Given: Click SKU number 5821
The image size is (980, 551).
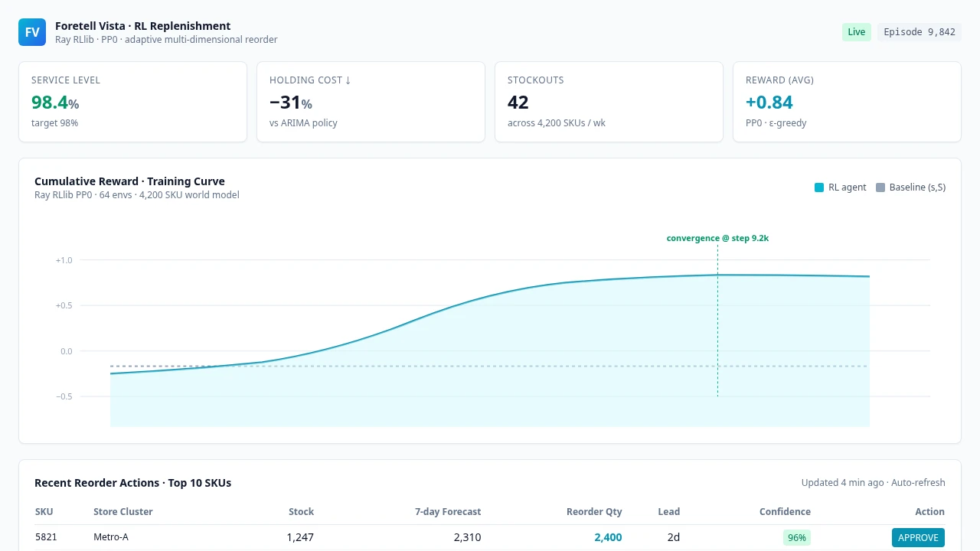Looking at the screenshot, I should 46,537.
